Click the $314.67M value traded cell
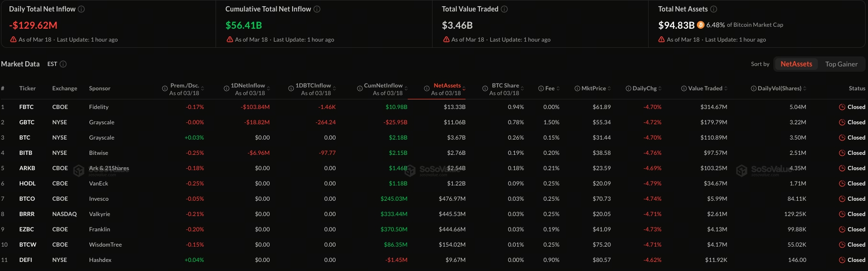Viewport: 868px width, 271px height. click(714, 107)
